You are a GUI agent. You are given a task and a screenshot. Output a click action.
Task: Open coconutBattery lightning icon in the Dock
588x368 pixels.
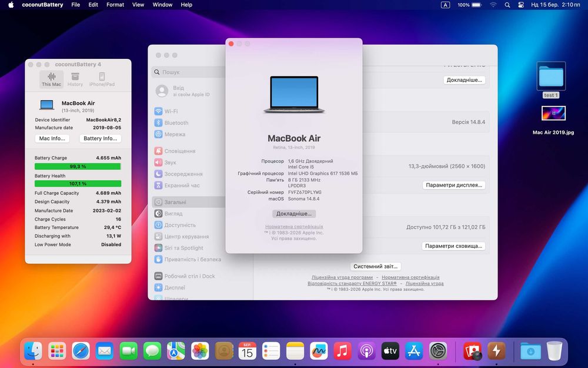pos(496,351)
